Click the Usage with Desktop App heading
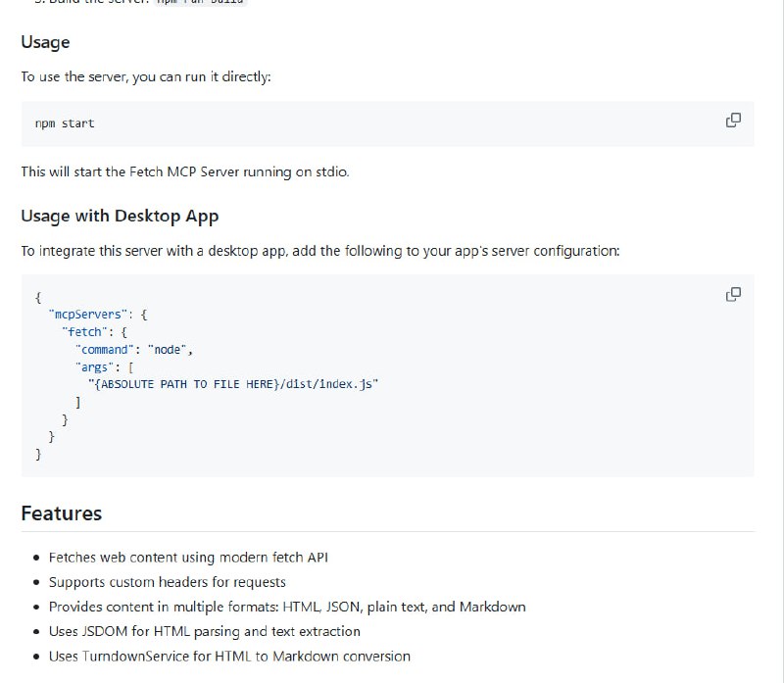The height and width of the screenshot is (683, 784). (x=120, y=216)
